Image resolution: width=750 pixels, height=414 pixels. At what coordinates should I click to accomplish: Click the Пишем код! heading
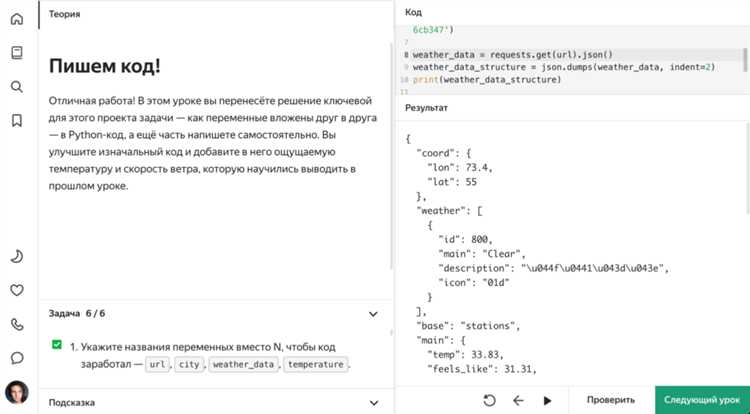click(x=104, y=66)
